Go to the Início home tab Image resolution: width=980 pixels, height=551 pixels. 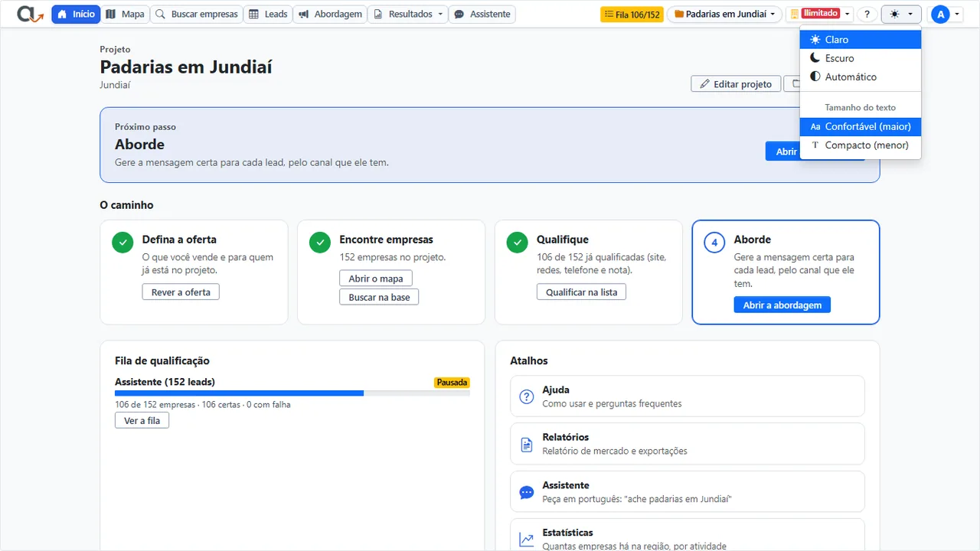point(76,14)
